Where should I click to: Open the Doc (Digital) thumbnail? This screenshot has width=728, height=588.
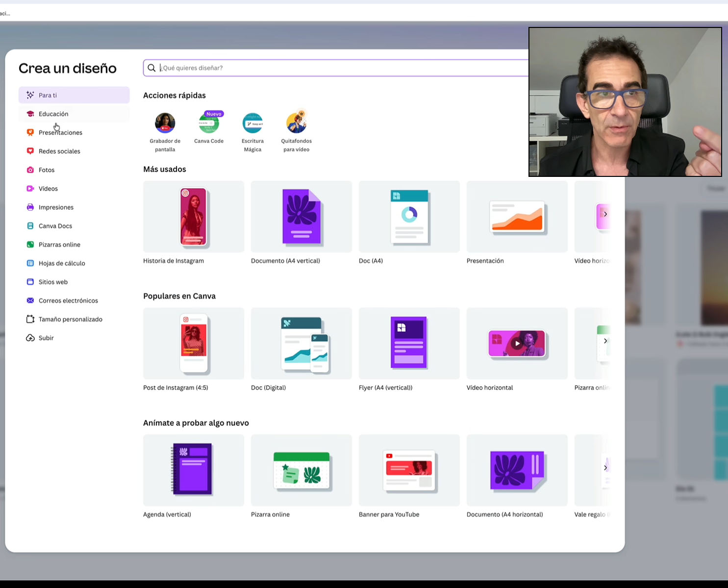[x=301, y=343]
